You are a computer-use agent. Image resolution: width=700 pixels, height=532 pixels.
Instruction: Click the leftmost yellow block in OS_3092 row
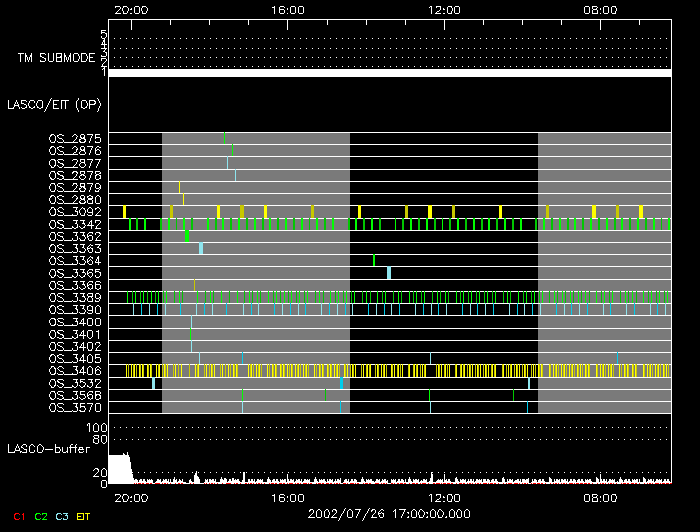pos(125,212)
